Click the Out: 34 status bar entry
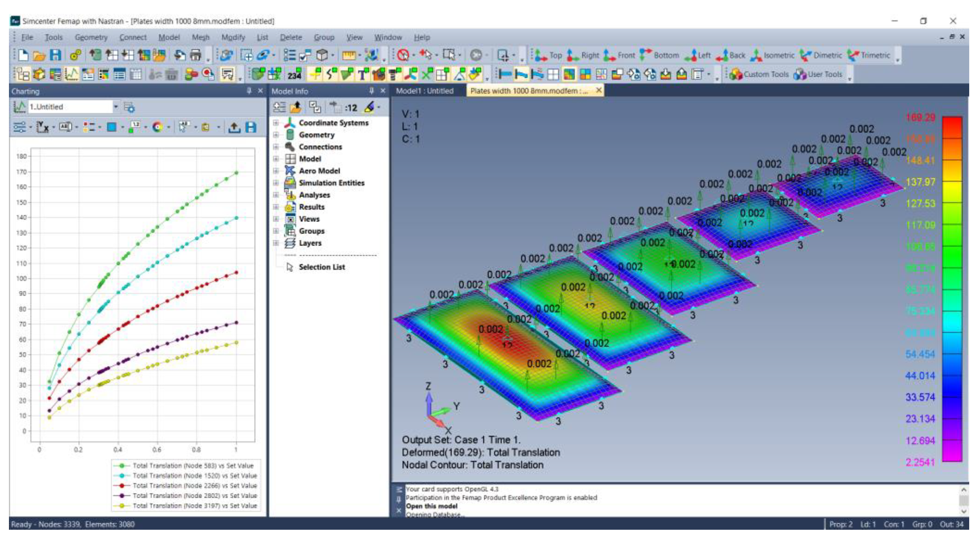Viewport: 980px width, 539px height. tap(952, 524)
